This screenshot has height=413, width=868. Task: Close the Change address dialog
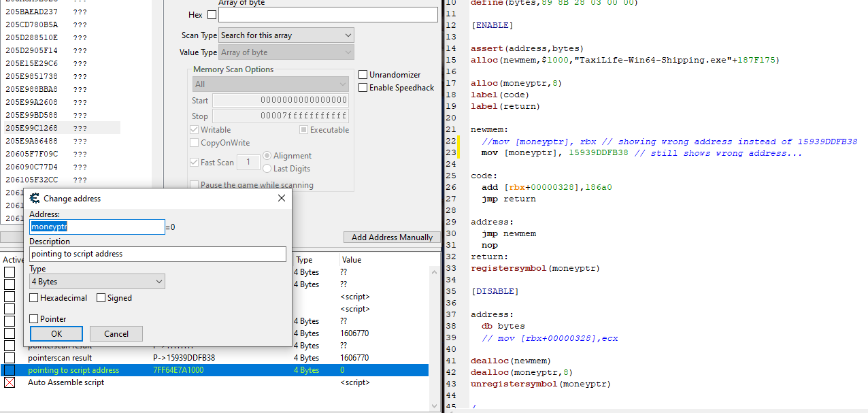click(x=282, y=199)
